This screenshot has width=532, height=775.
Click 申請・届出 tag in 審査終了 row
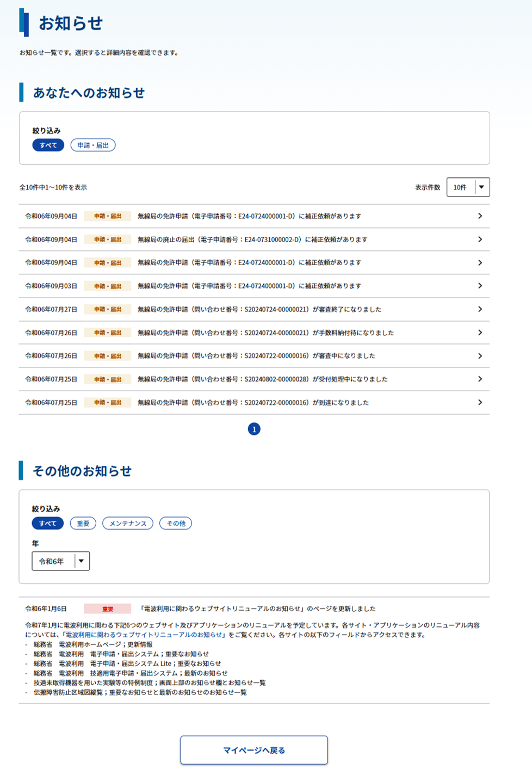[x=108, y=309]
